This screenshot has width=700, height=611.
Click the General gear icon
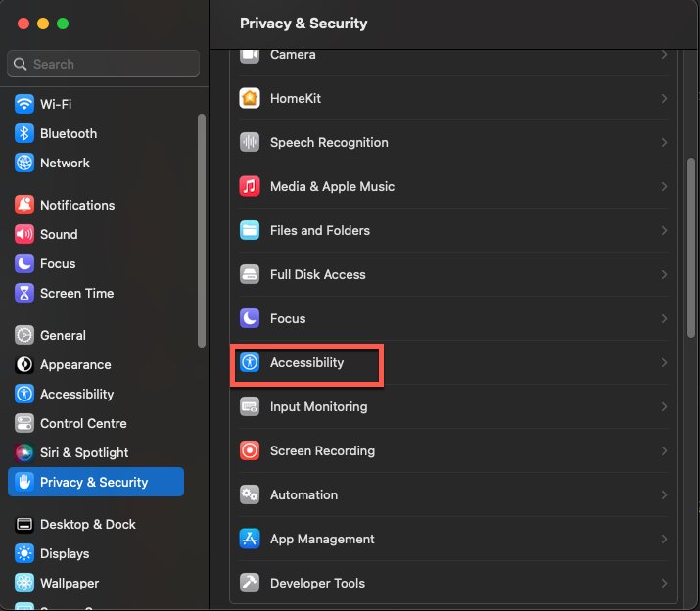(24, 336)
